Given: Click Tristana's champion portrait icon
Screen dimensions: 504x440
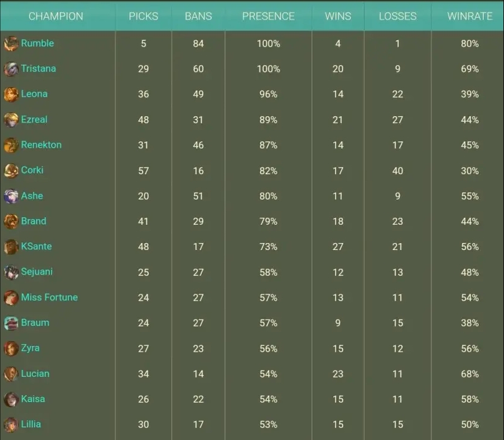Looking at the screenshot, I should 11,69.
